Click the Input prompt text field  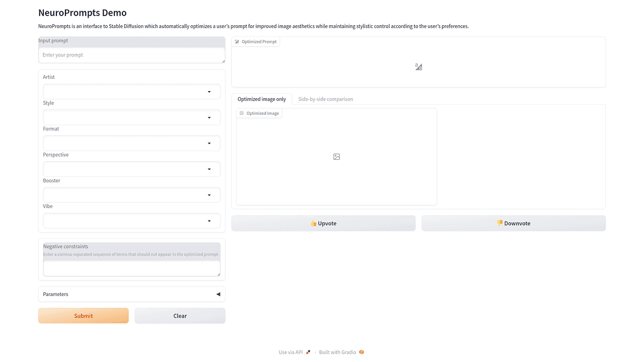pyautogui.click(x=131, y=55)
